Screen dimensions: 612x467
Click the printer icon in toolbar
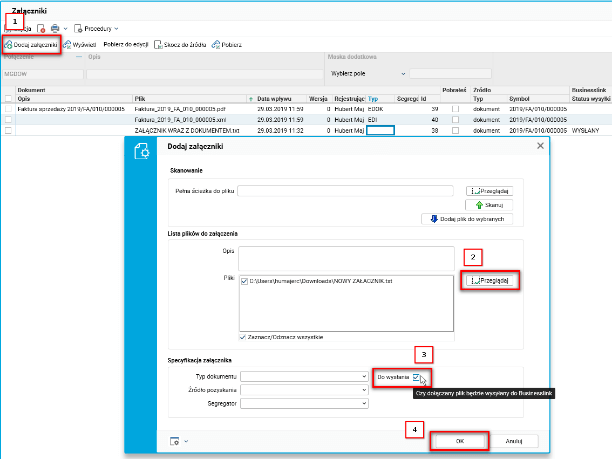tap(55, 29)
